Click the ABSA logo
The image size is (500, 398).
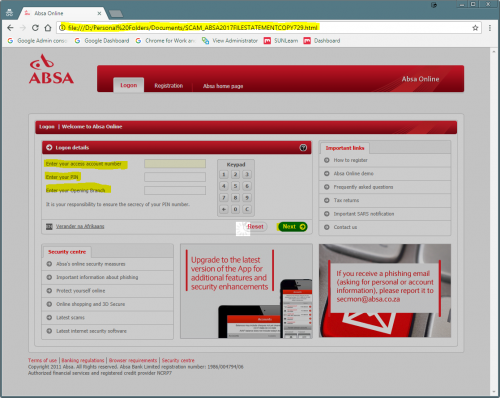pyautogui.click(x=51, y=69)
